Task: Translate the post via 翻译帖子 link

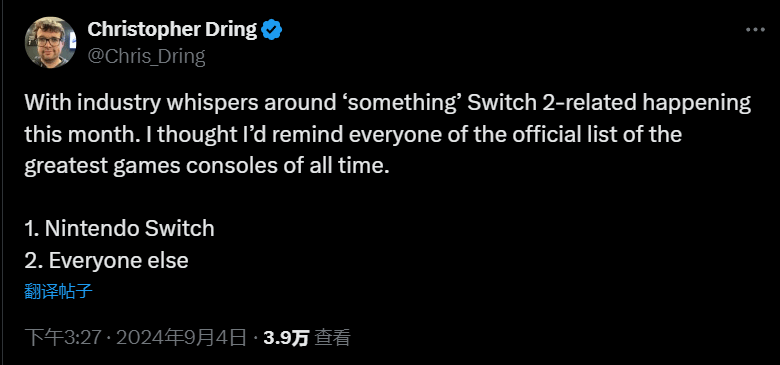Action: (x=58, y=291)
